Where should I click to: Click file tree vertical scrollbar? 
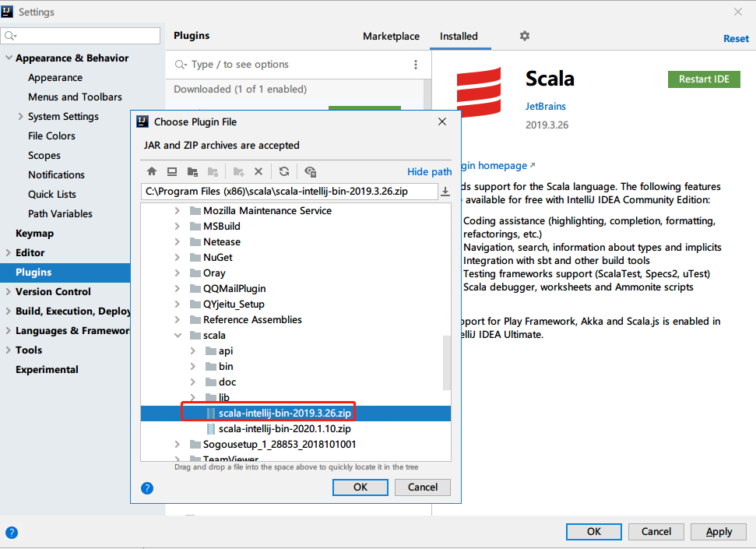pyautogui.click(x=447, y=362)
